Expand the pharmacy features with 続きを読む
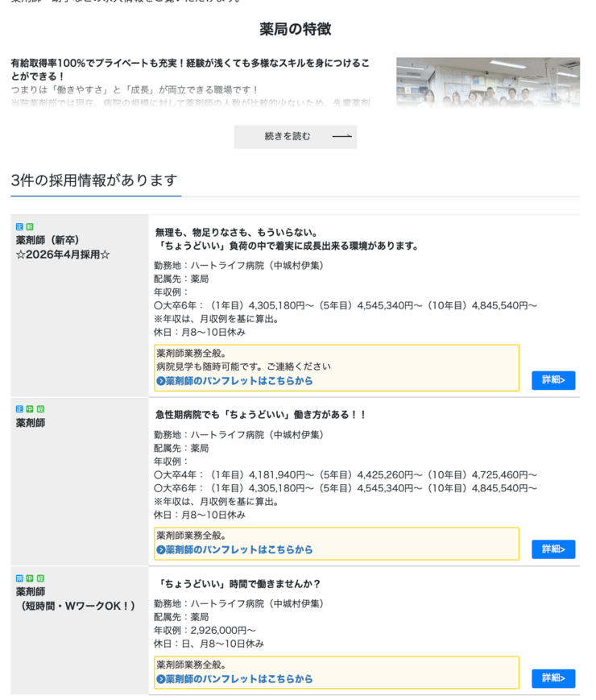Screen dimensions: 596x700 [x=295, y=137]
